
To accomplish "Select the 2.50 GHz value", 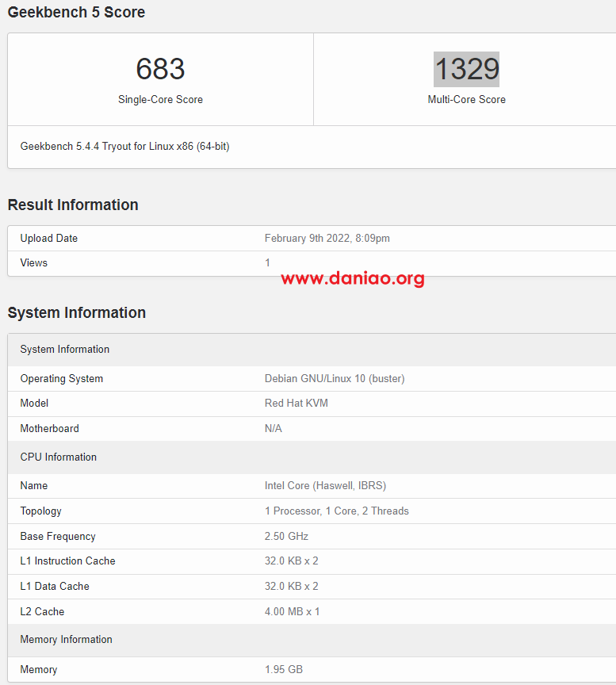I will (x=286, y=537).
